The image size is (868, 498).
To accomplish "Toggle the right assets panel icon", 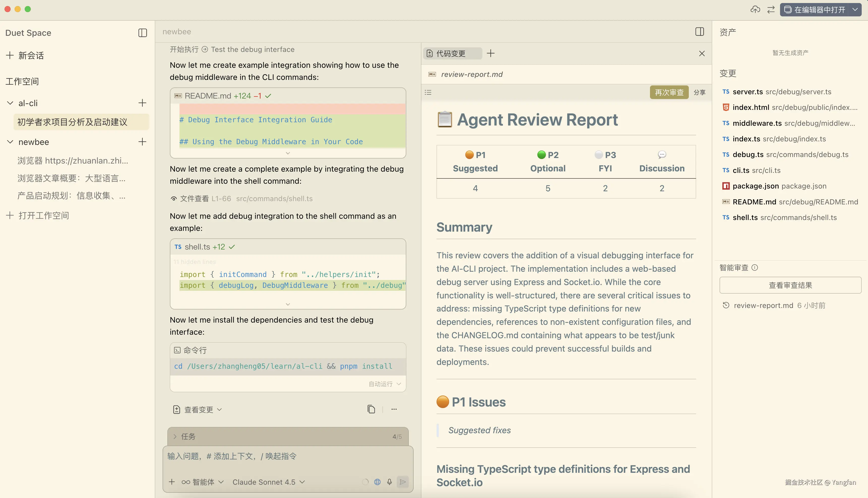I will pyautogui.click(x=699, y=32).
